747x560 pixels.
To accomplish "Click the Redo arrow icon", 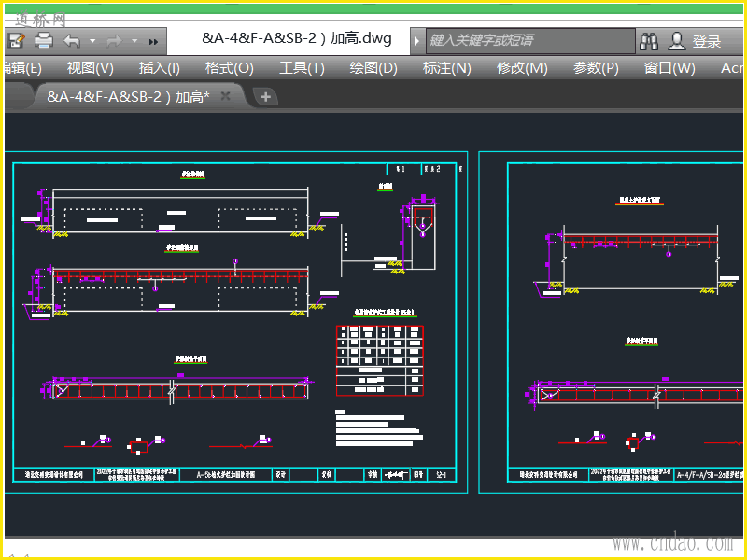I will pyautogui.click(x=115, y=40).
